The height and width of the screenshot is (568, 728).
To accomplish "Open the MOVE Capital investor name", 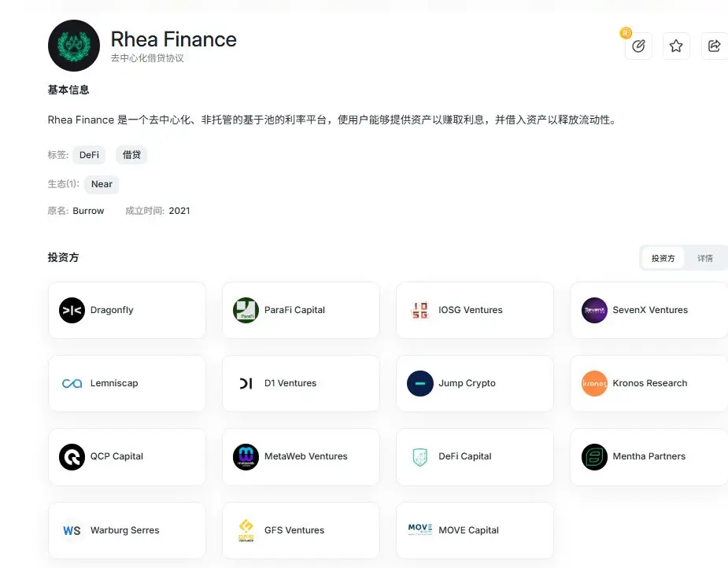I will coord(468,530).
